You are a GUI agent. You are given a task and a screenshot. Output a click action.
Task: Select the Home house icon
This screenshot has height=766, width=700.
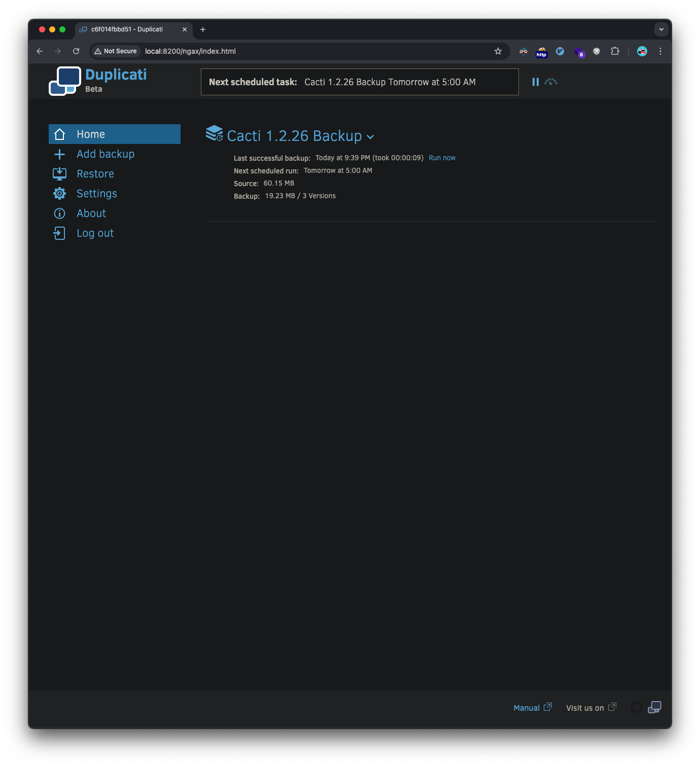click(x=59, y=134)
